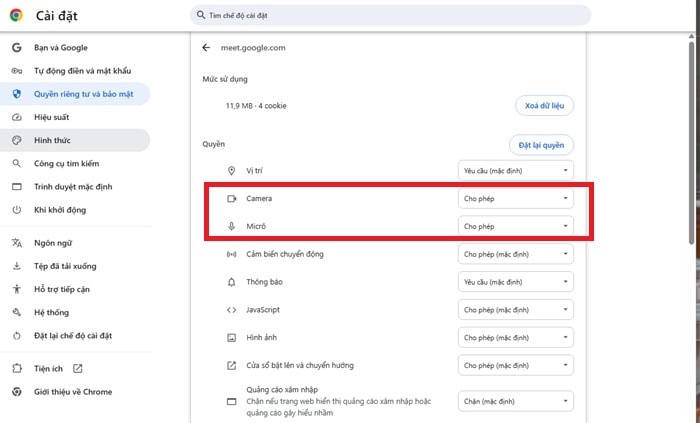The width and height of the screenshot is (700, 423).
Task: Click the Chrome logo icon
Action: (x=16, y=15)
